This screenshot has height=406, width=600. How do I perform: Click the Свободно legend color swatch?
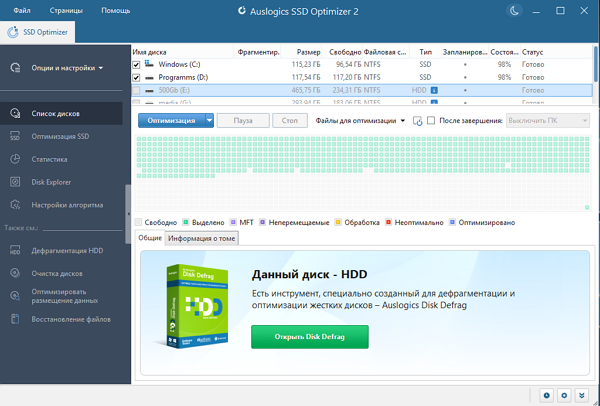[139, 222]
